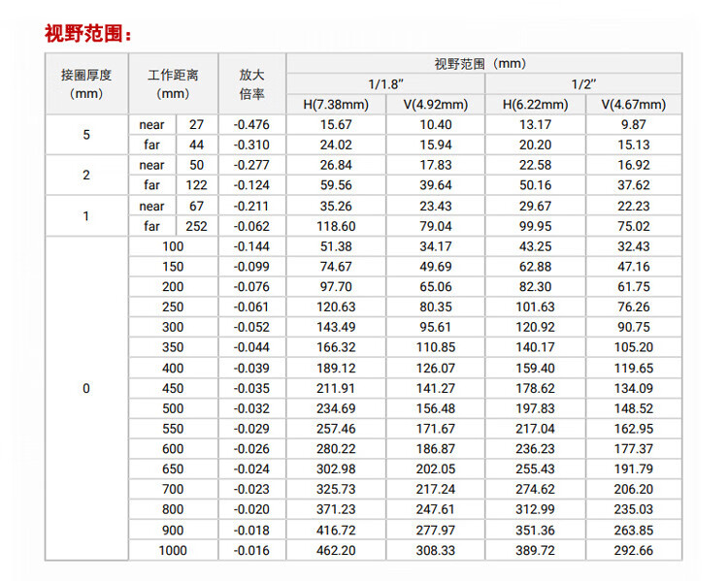Click field of view value 118.60
Viewport: 728px width, 581px height.
(336, 226)
